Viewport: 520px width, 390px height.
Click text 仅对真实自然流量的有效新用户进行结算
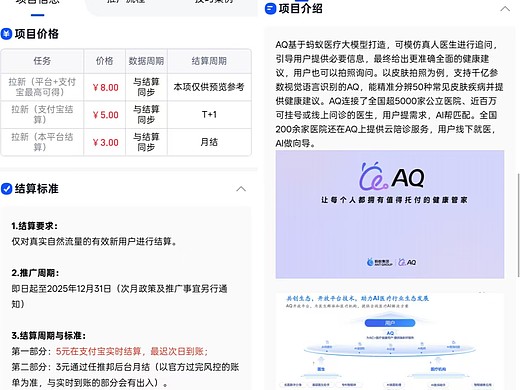(94, 241)
